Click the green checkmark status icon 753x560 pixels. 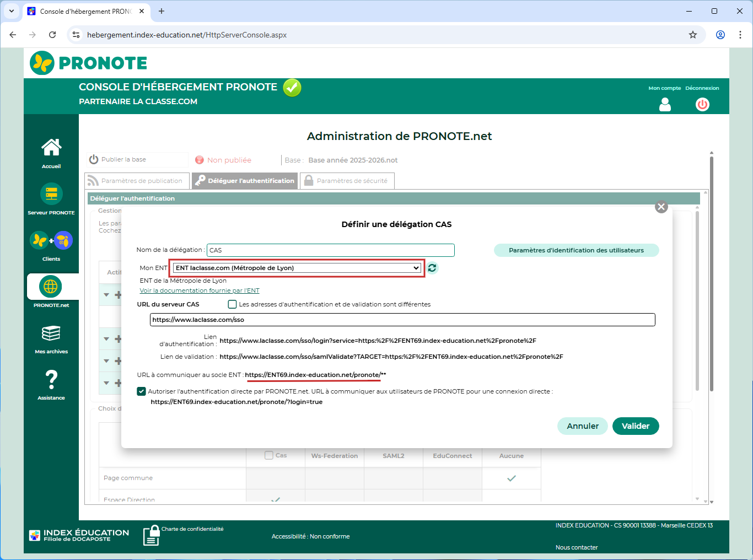292,88
